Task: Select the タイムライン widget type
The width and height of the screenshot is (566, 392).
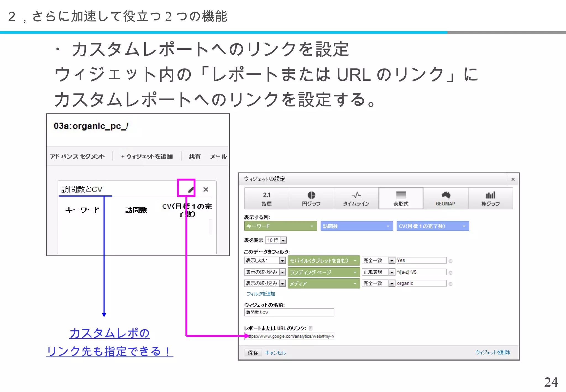Action: point(356,198)
